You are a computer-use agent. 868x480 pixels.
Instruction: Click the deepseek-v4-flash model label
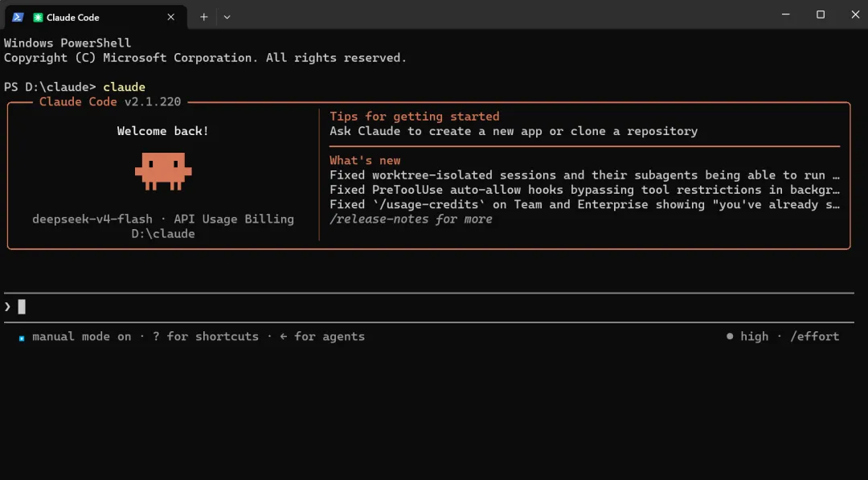(x=92, y=219)
